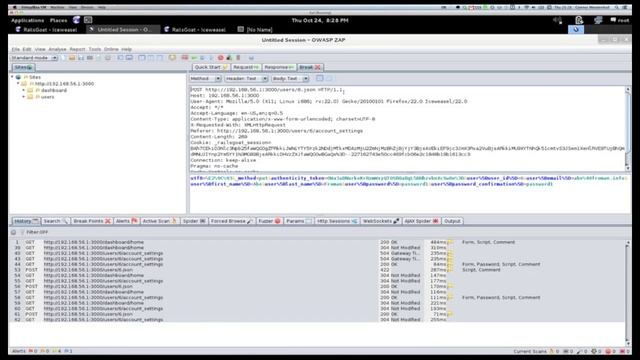Select history row 53 POST users/6.json
The width and height of the screenshot is (640, 360).
[317, 270]
